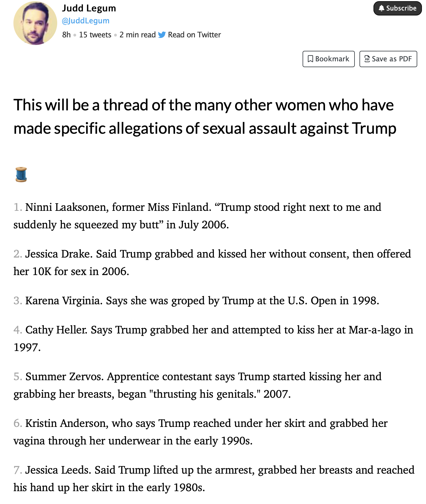This screenshot has height=504, width=426.
Task: Save the thread as PDF
Action: tap(388, 59)
